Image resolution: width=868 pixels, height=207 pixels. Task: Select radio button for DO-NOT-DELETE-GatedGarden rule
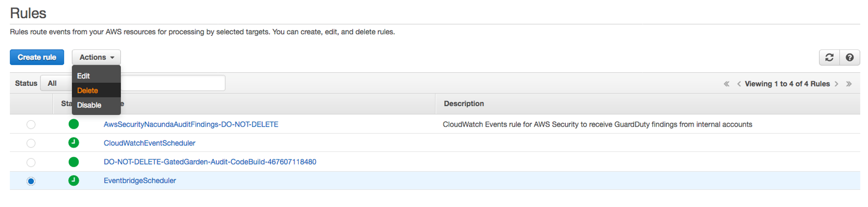31,163
